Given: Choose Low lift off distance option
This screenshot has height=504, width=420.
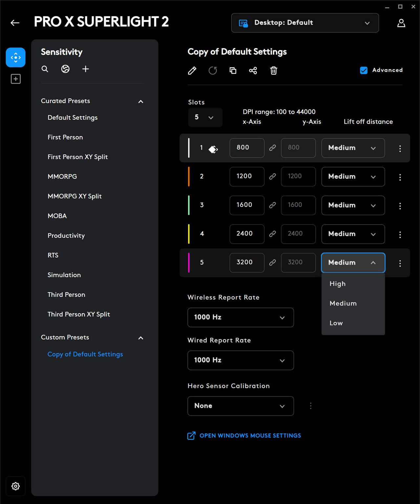Looking at the screenshot, I should click(353, 323).
